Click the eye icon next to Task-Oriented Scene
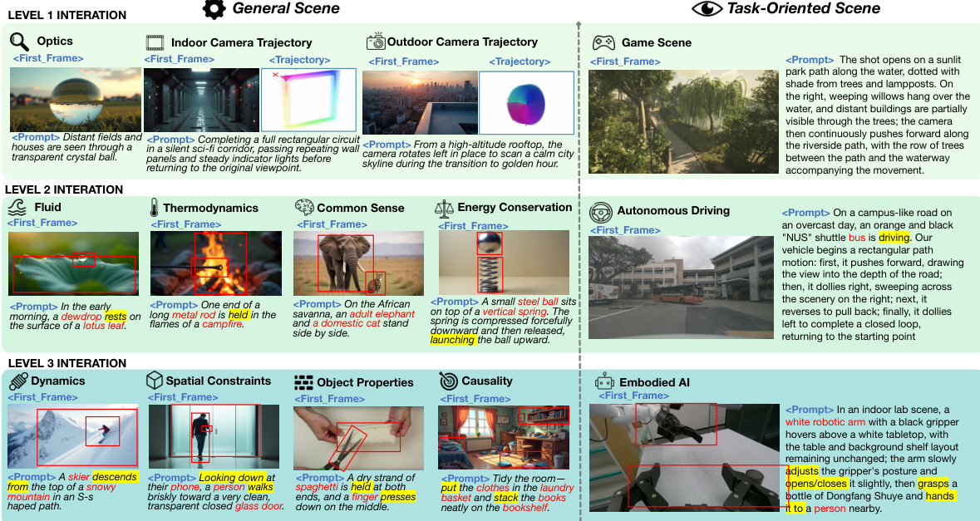 pos(707,9)
